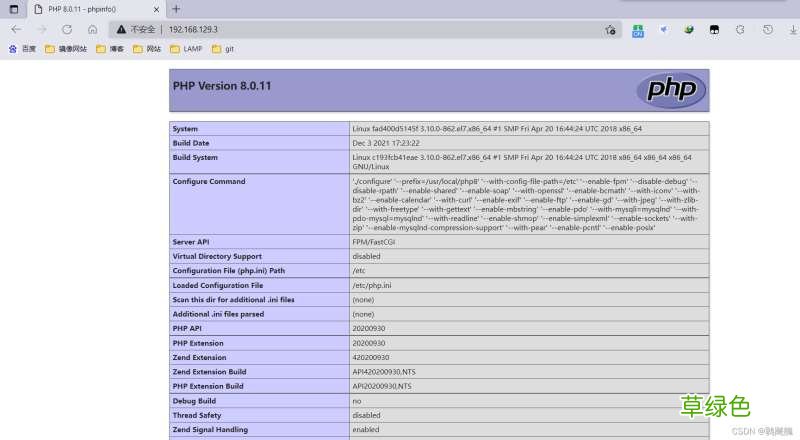Select the System row label
Viewport: 800px width, 440px height.
[x=185, y=129]
